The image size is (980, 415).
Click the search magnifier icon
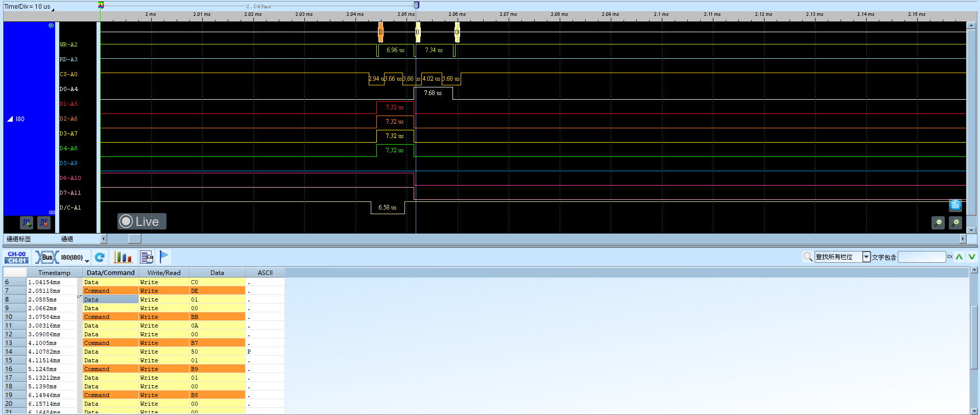807,257
